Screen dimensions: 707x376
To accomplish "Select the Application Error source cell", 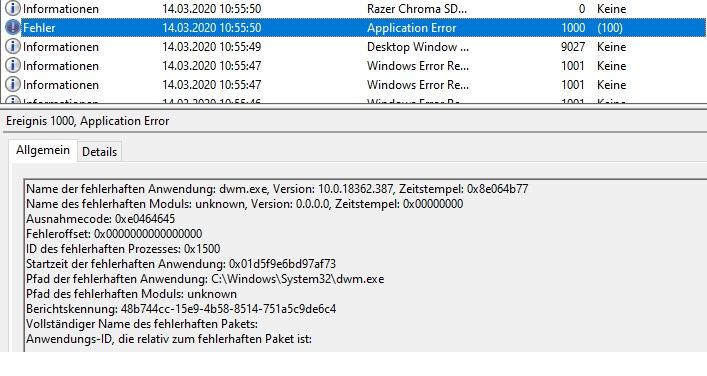I will 411,28.
